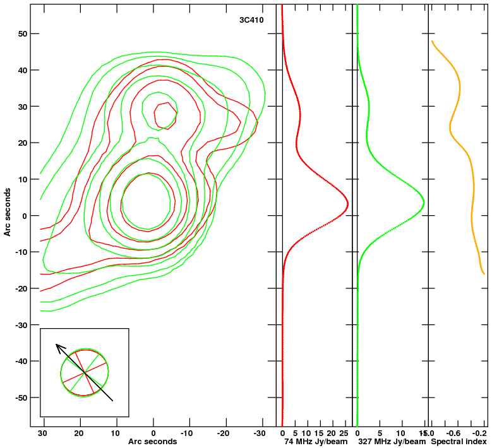Click tick label 25 on 74 MHz axis
Viewport: 492px width, 448px height.
pos(344,433)
